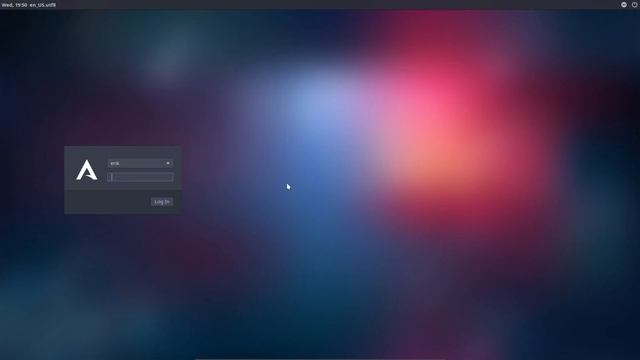Focus the password input field
This screenshot has width=640, height=360.
click(x=140, y=177)
